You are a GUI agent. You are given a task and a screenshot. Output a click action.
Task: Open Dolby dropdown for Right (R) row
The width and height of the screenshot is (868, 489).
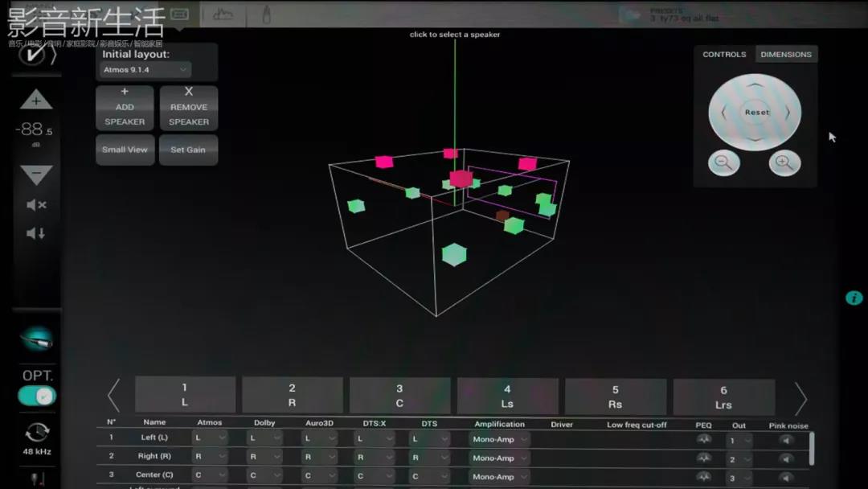point(264,456)
